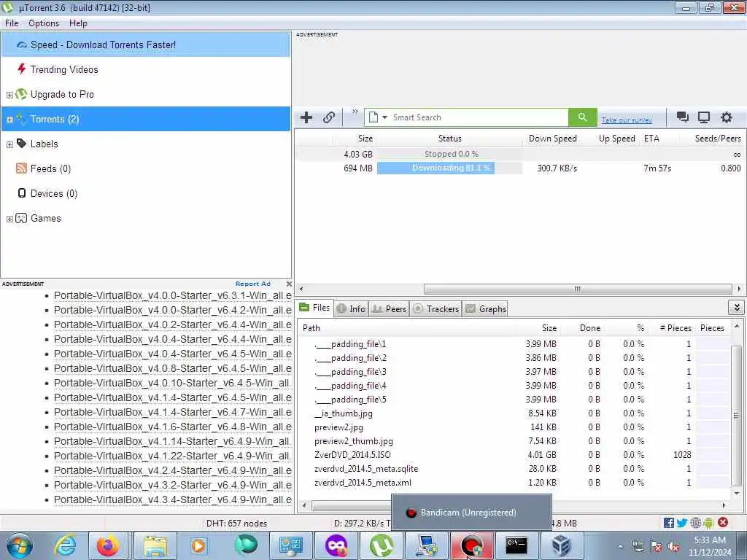Expand the Labels tree node
The width and height of the screenshot is (747, 560).
click(9, 144)
